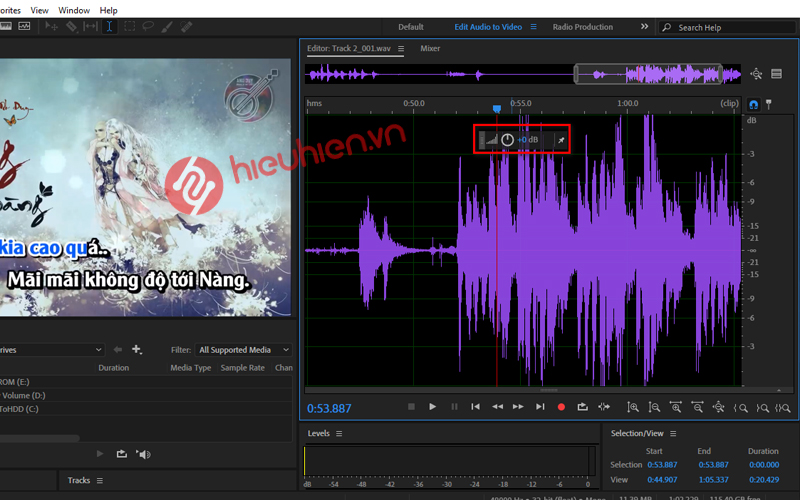Switch to the Mixer tab
The image size is (800, 500).
tap(430, 48)
